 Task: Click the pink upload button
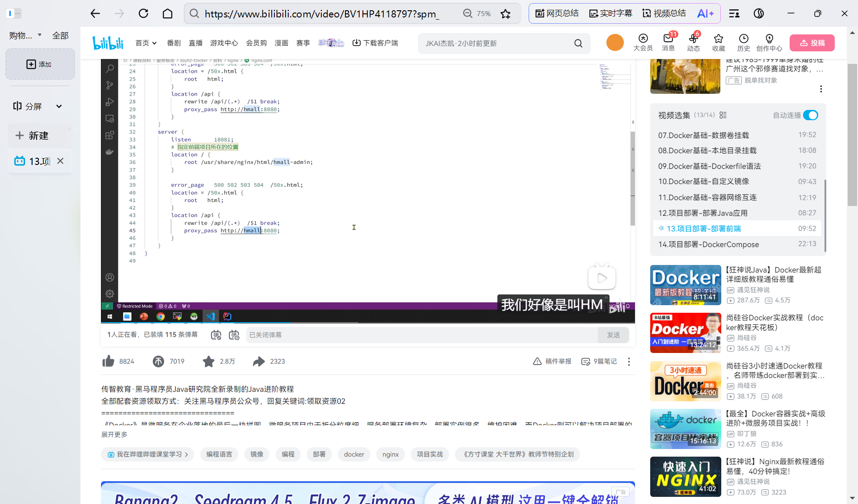pyautogui.click(x=812, y=43)
